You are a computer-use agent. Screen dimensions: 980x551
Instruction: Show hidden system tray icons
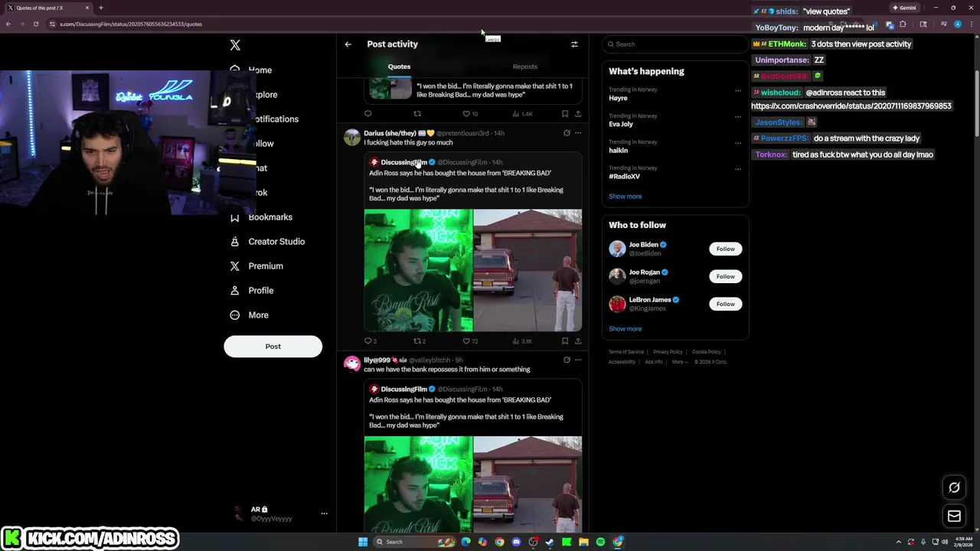pos(900,542)
